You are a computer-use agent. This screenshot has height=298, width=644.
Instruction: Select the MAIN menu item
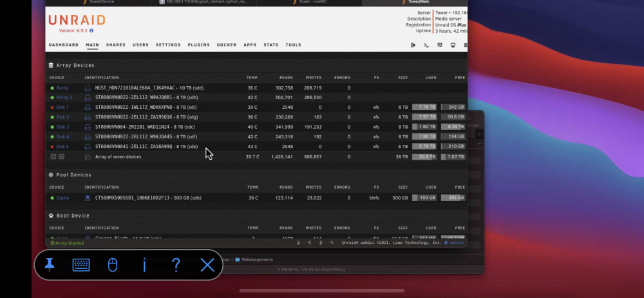[x=92, y=45]
